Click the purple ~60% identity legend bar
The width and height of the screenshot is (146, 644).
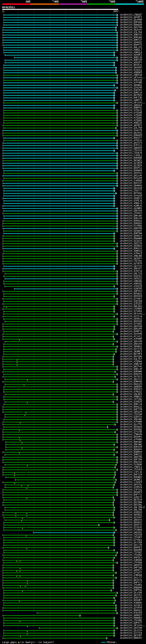pos(73,4)
